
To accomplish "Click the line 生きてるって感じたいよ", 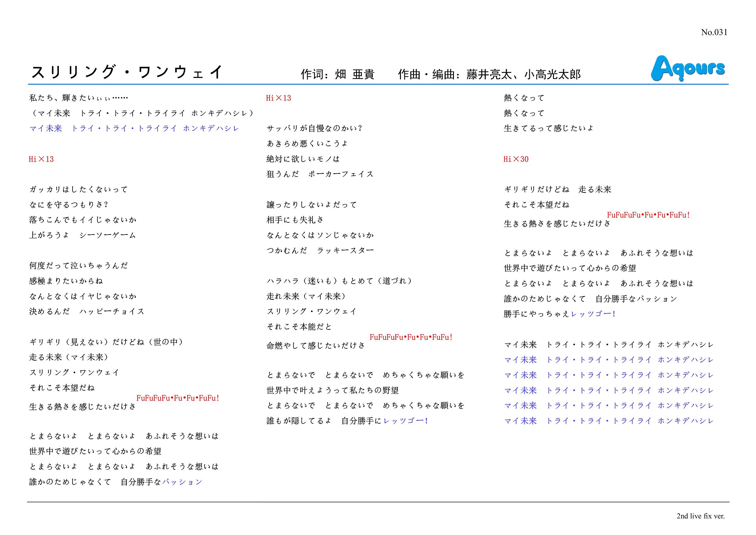I will (x=549, y=128).
